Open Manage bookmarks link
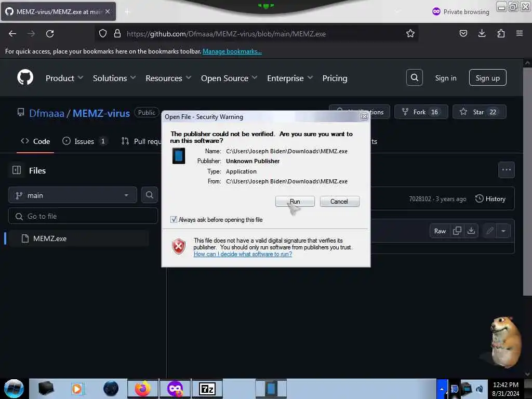Viewport: 532px width, 399px height. [x=232, y=51]
